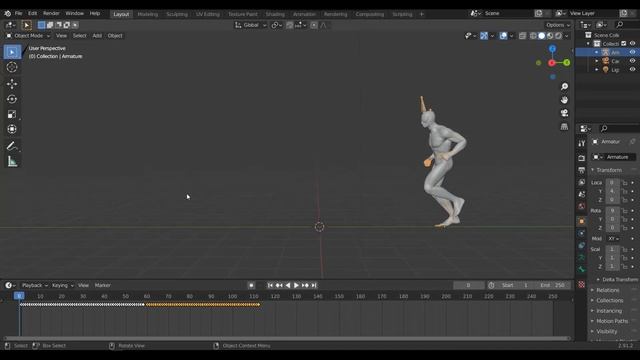640x360 pixels.
Task: Select the Move tool
Action: point(12,84)
